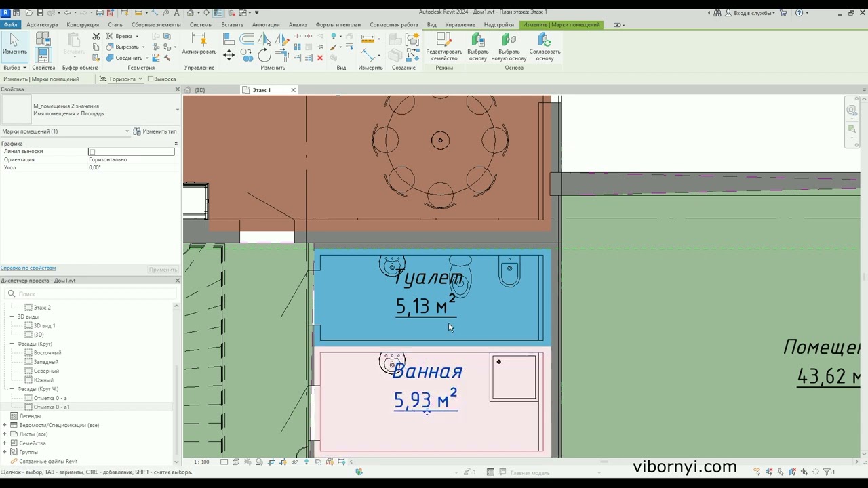The width and height of the screenshot is (868, 488).
Task: Open the Управление ribbon tab
Action: (460, 25)
